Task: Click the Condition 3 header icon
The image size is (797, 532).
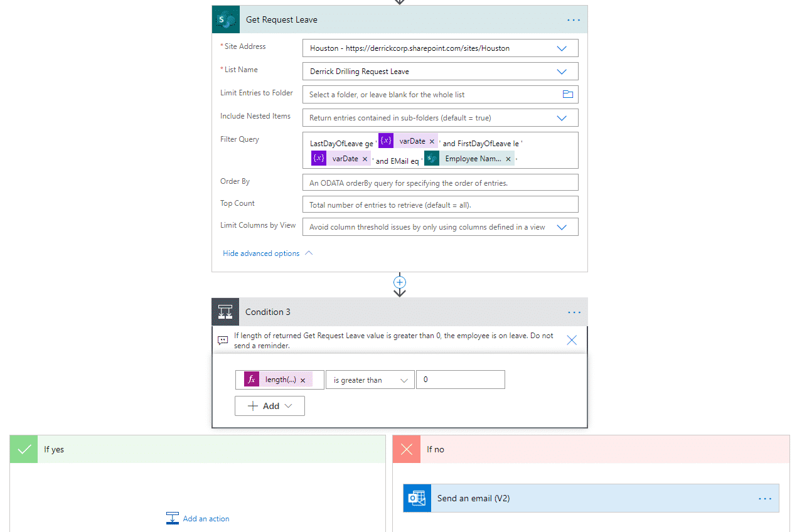Action: 225,312
